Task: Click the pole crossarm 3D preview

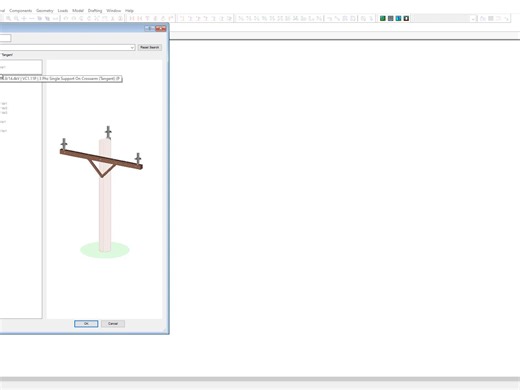Action: pos(104,189)
